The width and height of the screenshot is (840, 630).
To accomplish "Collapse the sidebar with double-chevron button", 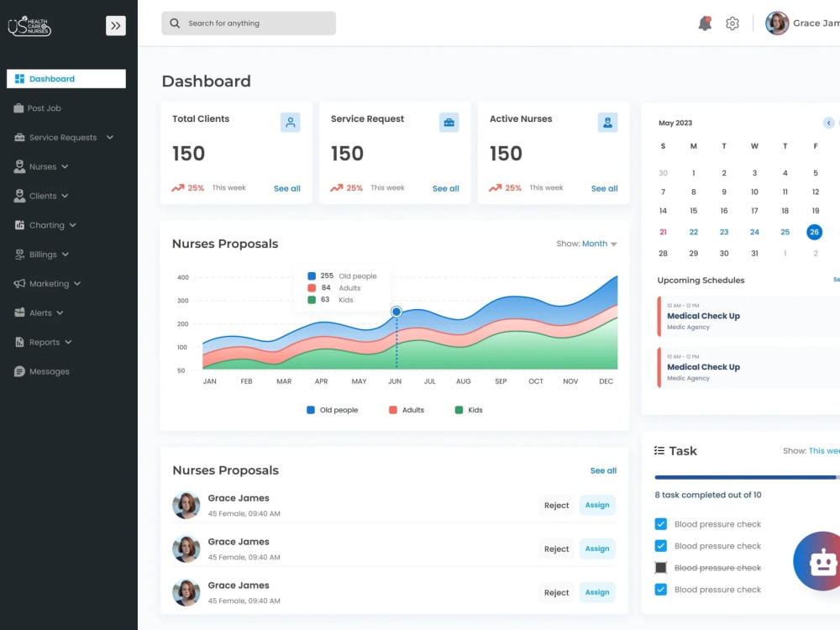I will pos(116,25).
